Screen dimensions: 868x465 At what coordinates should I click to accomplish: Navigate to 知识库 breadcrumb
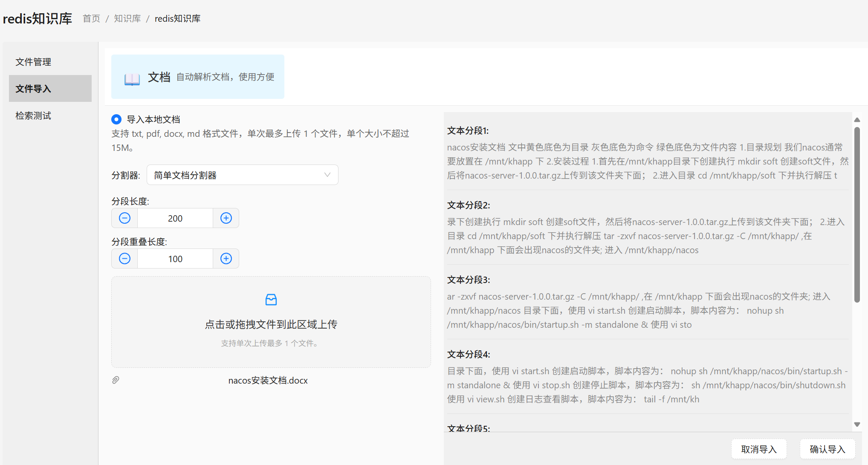127,19
